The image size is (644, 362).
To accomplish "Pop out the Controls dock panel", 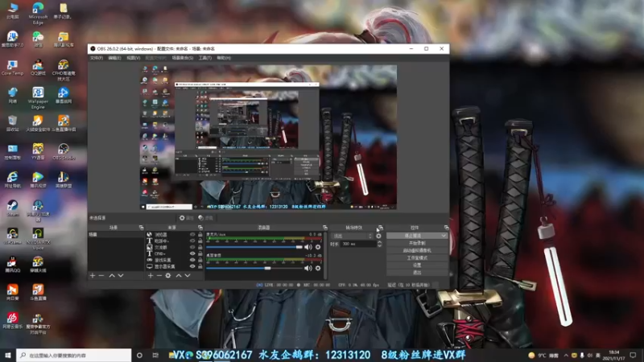I will (447, 228).
